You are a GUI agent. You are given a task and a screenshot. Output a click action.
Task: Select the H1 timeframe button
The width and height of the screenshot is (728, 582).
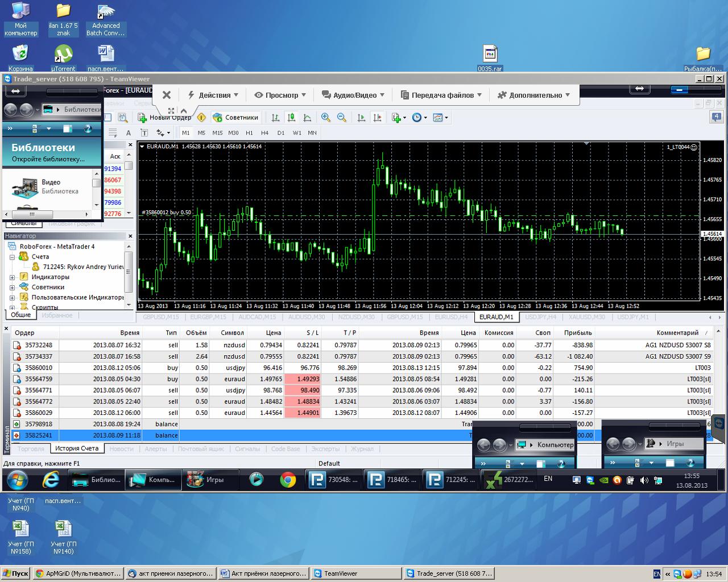(x=249, y=133)
